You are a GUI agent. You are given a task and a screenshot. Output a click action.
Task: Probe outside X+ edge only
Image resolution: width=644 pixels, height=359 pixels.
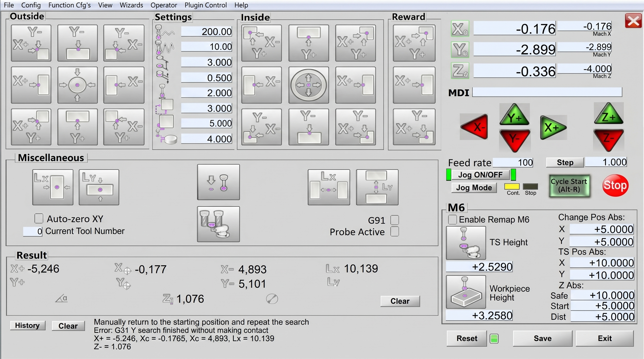[x=31, y=85]
